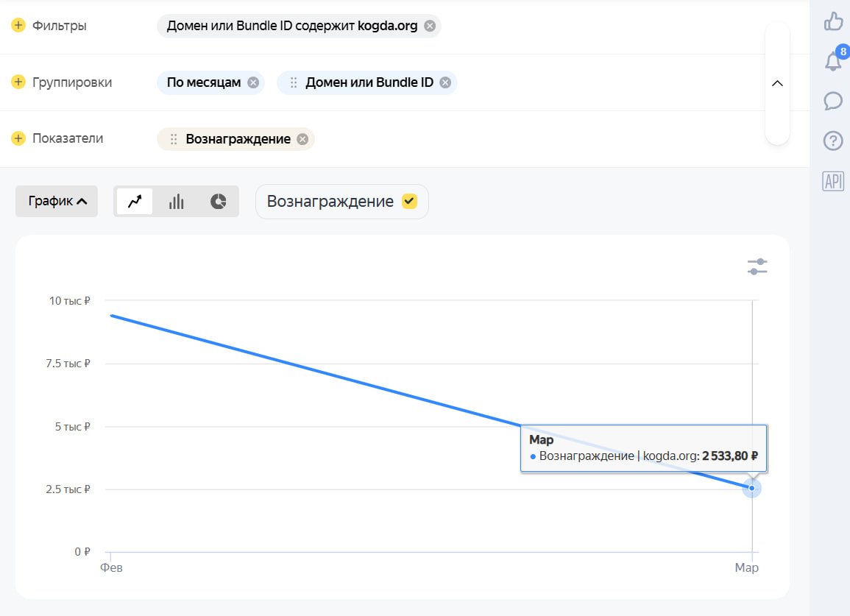850x616 pixels.
Task: Collapse the График dropdown
Action: pos(57,202)
